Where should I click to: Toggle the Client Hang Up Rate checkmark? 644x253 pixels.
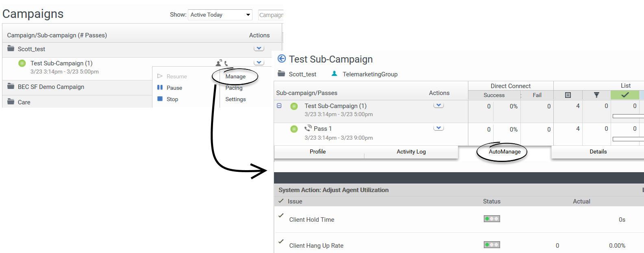tap(281, 242)
